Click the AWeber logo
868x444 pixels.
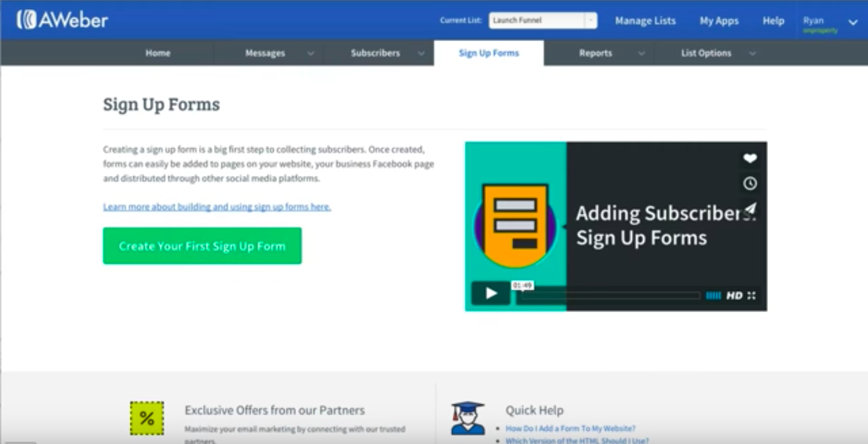(x=62, y=20)
